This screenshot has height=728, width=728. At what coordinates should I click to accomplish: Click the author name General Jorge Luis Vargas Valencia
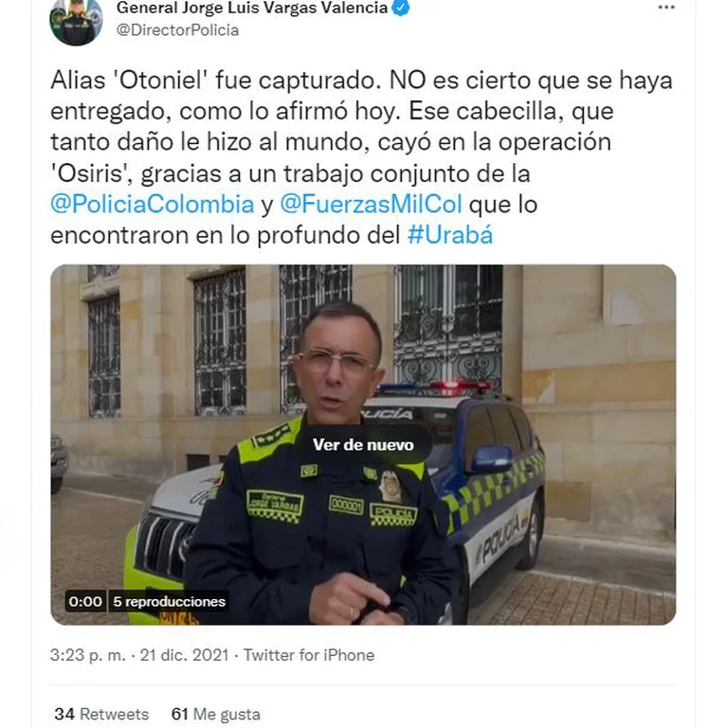pyautogui.click(x=252, y=8)
